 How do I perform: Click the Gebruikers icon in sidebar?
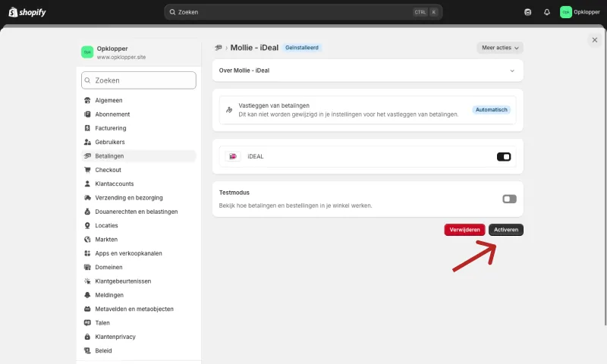[87, 142]
